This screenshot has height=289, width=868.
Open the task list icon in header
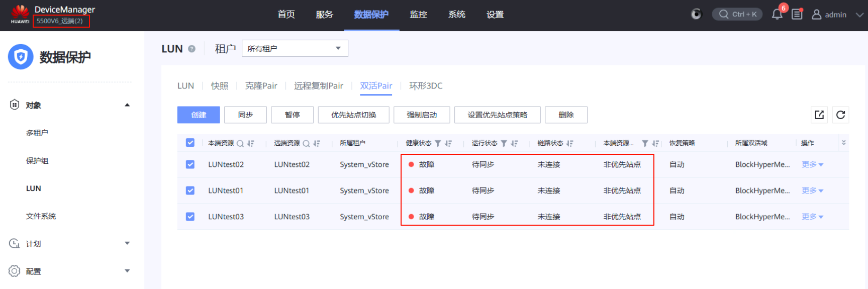[797, 14]
